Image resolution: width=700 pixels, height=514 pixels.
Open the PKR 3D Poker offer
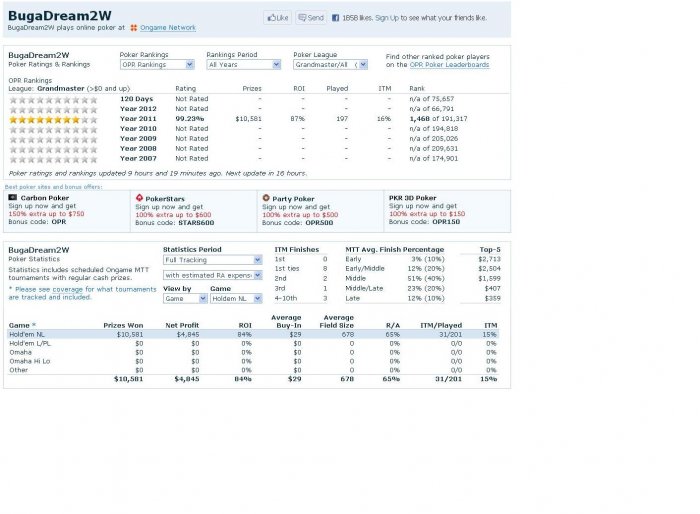point(447,211)
